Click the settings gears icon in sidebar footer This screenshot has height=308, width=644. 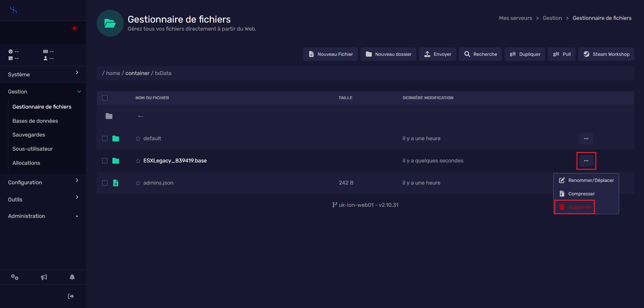pos(15,277)
